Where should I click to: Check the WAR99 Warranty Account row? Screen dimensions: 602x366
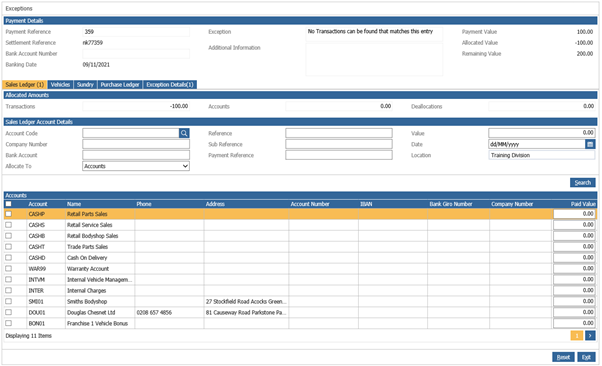click(8, 268)
